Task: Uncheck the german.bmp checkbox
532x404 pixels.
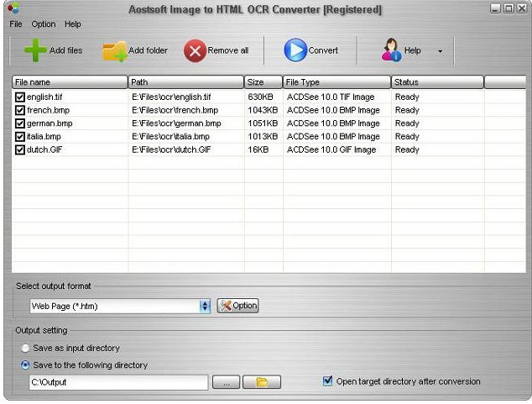Action: pos(20,123)
